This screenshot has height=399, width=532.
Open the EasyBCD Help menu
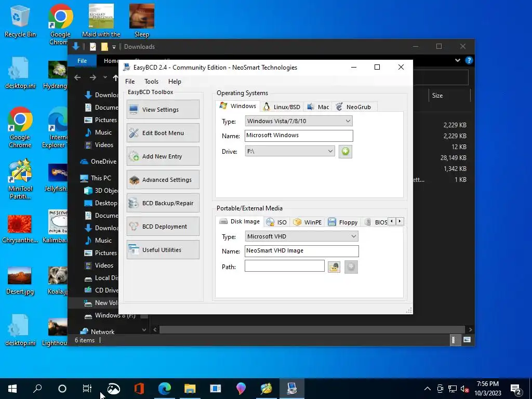pyautogui.click(x=175, y=82)
